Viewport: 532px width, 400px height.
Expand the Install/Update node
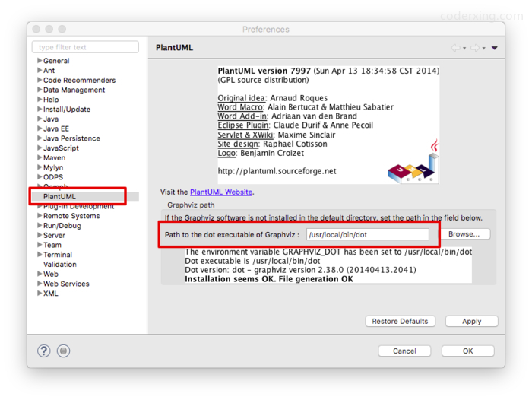tap(40, 109)
